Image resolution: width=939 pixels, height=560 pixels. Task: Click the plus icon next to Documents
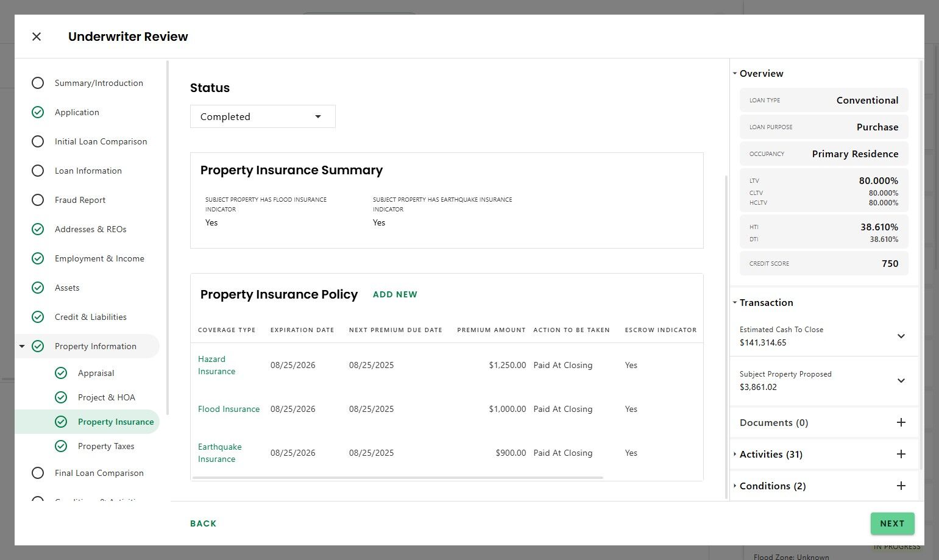click(901, 422)
